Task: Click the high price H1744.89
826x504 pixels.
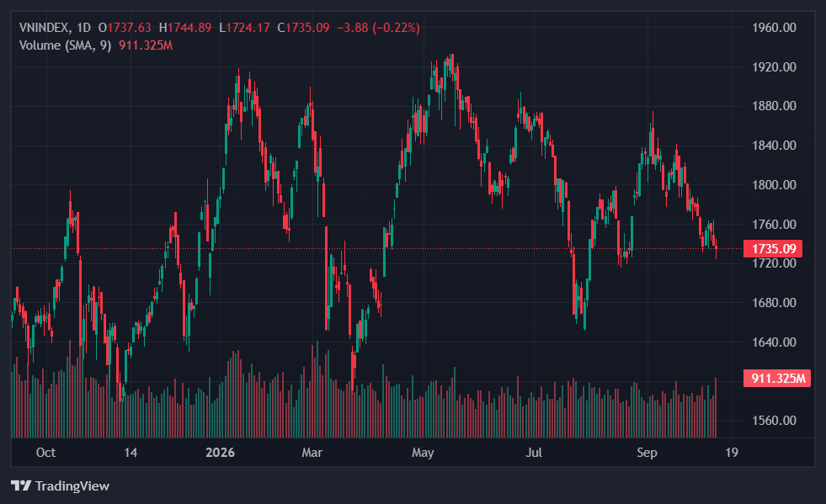Action: 185,28
